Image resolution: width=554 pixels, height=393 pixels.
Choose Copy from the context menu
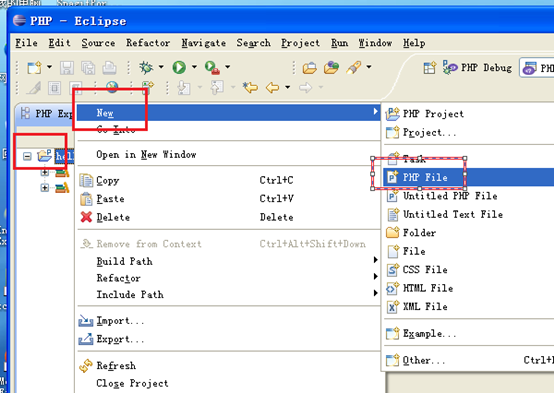pyautogui.click(x=229, y=180)
